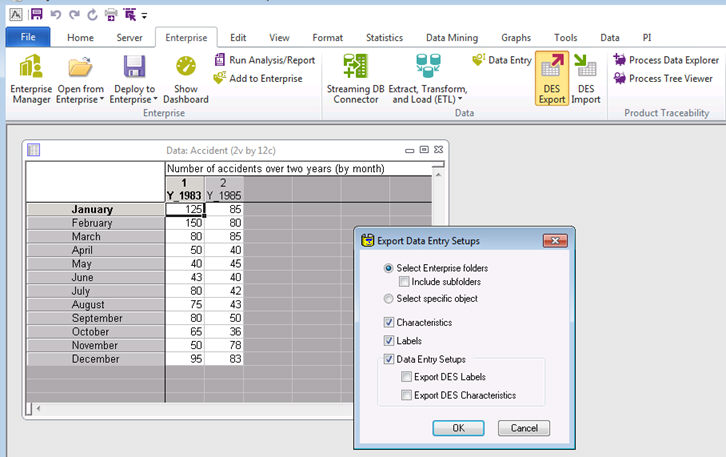Open the PI tab
The image size is (726, 457).
pos(647,38)
